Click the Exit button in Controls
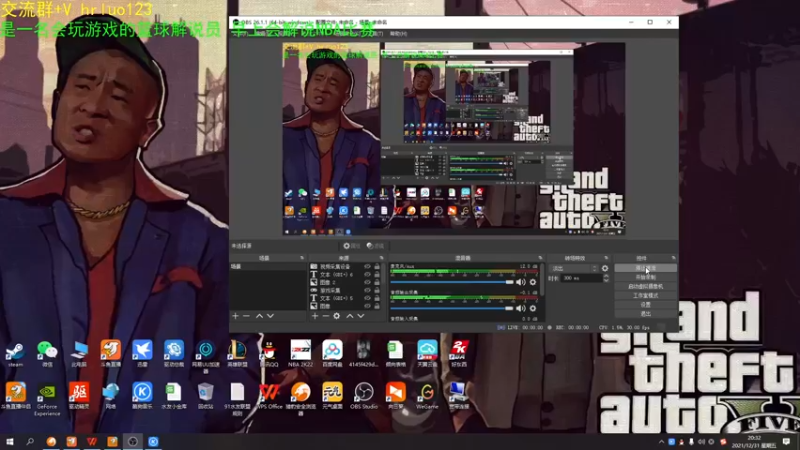Image resolution: width=800 pixels, height=450 pixels. point(645,314)
